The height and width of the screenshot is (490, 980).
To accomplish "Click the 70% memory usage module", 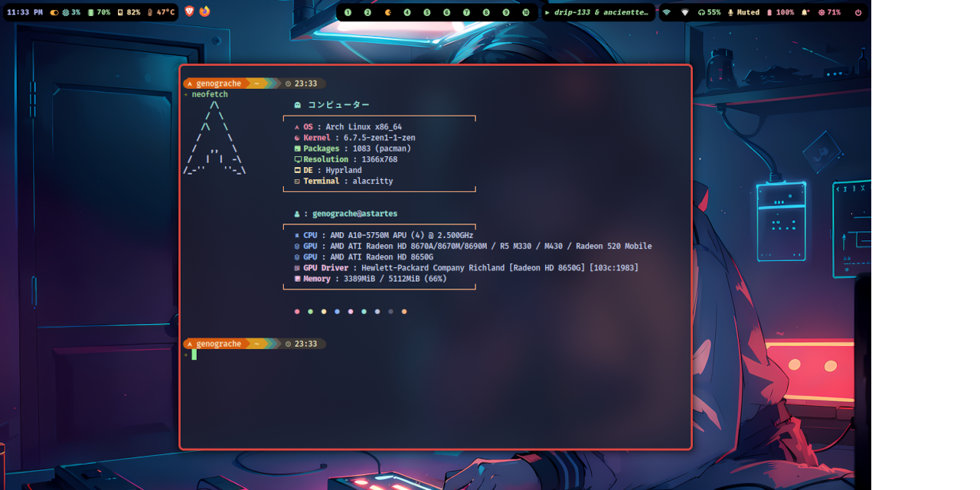I will tap(100, 12).
